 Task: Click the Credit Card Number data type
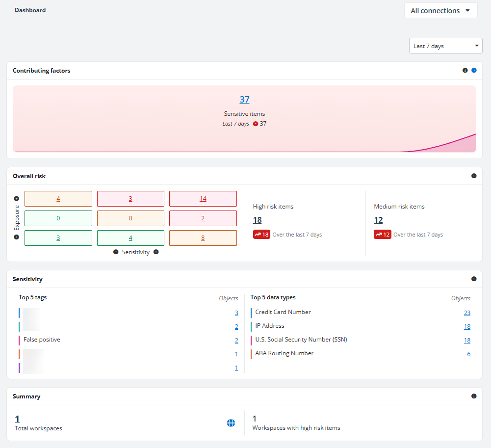(x=283, y=312)
